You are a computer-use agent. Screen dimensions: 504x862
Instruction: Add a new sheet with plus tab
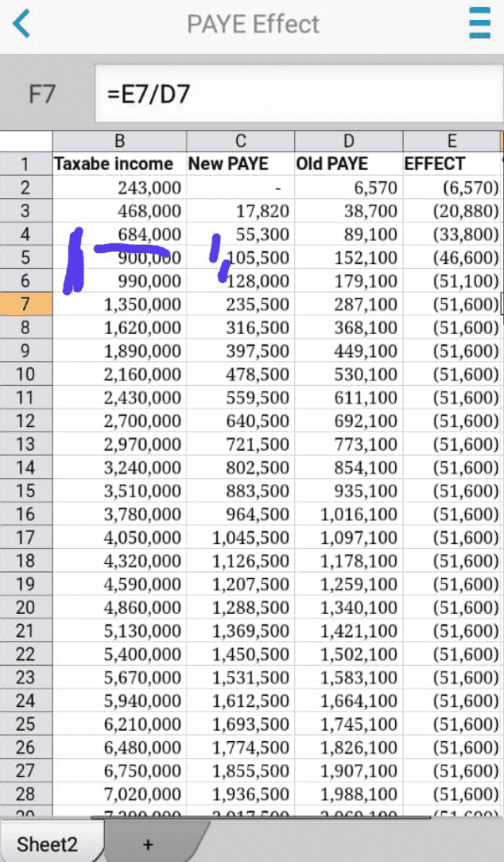click(x=149, y=844)
